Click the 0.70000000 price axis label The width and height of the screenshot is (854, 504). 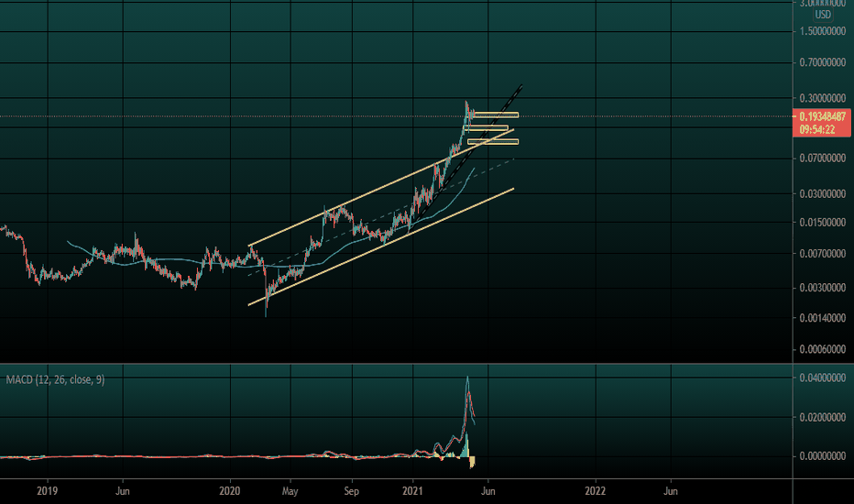pos(823,62)
